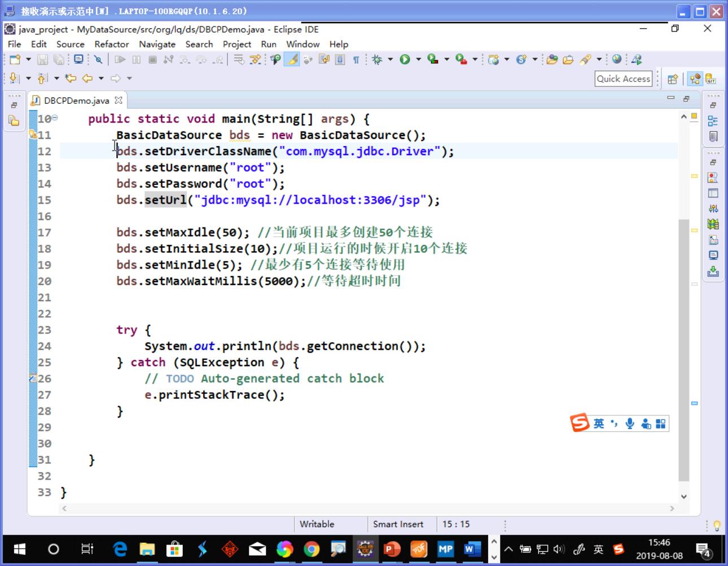Click the task marker on line 26
Screen dimensions: 728x566
pyautogui.click(x=33, y=378)
